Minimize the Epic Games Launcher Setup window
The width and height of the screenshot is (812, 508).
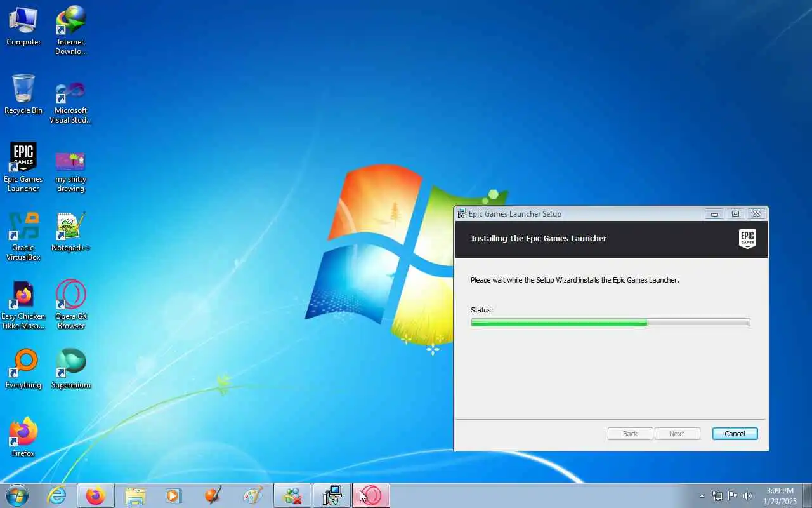click(714, 214)
